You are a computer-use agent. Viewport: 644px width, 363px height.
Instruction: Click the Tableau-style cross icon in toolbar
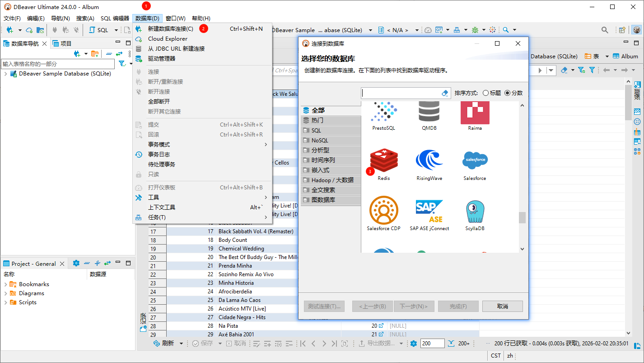493,30
